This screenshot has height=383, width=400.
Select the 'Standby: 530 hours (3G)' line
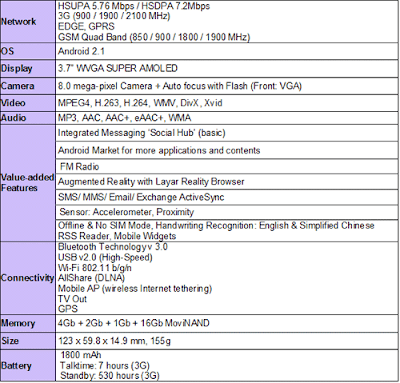coord(110,376)
